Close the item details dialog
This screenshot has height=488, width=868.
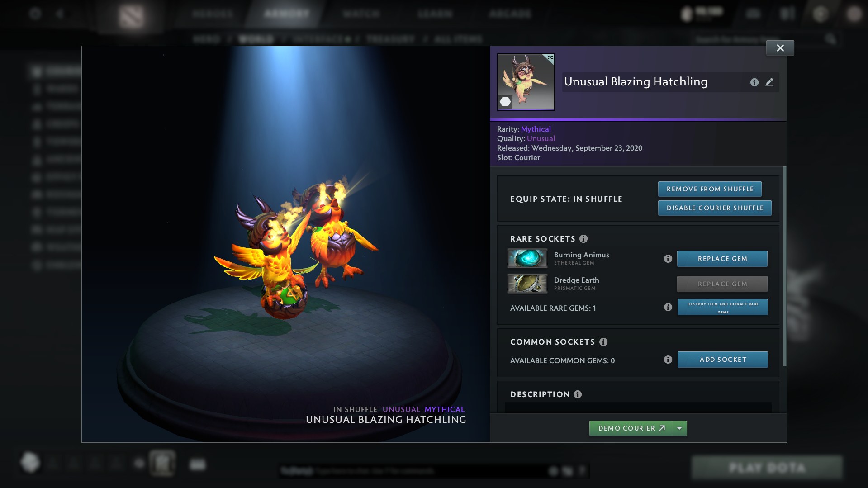tap(780, 48)
